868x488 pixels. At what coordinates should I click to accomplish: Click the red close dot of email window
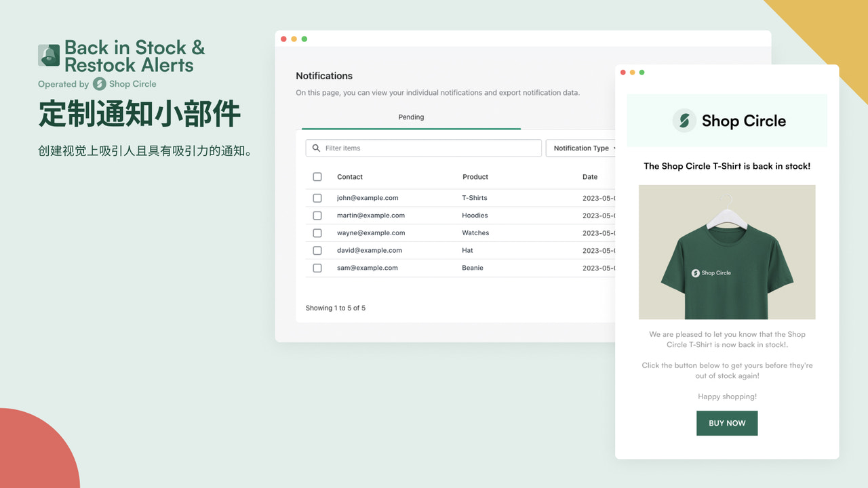click(623, 73)
